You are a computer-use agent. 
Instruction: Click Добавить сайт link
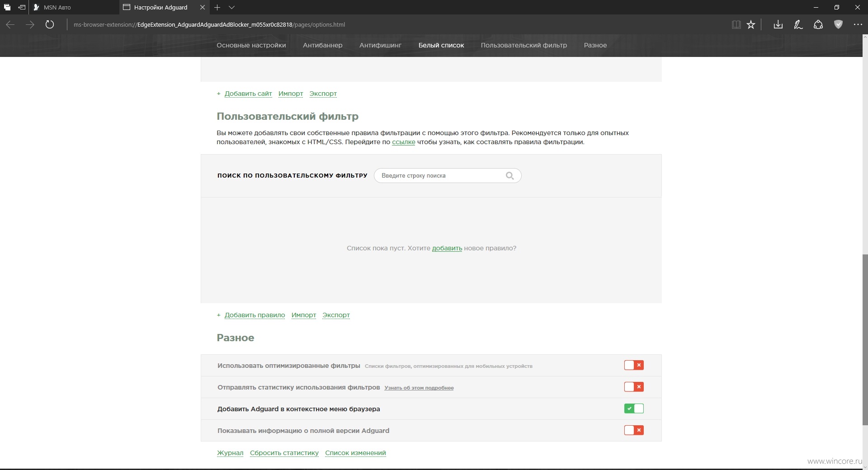[248, 94]
